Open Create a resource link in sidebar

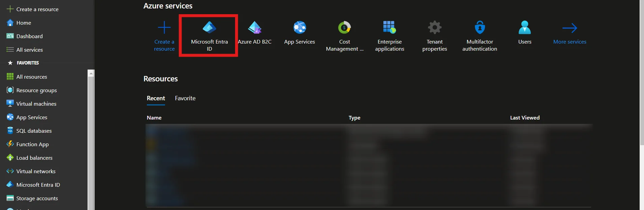pyautogui.click(x=37, y=9)
